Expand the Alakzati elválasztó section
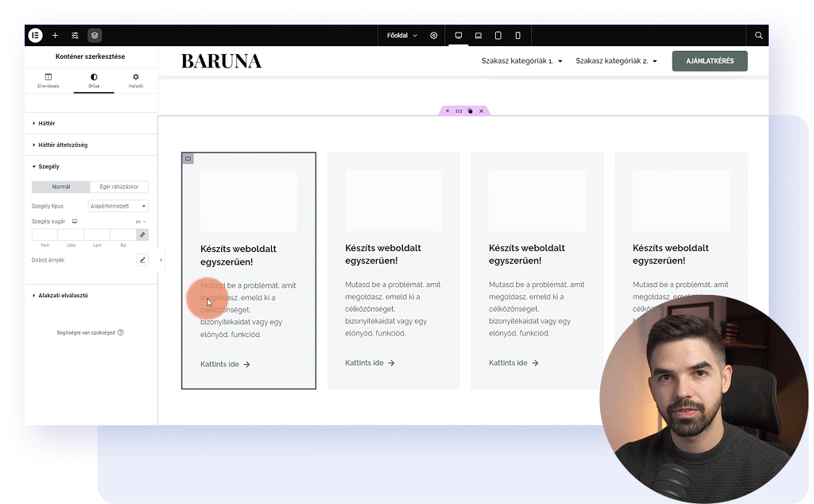814x504 pixels. 63,295
